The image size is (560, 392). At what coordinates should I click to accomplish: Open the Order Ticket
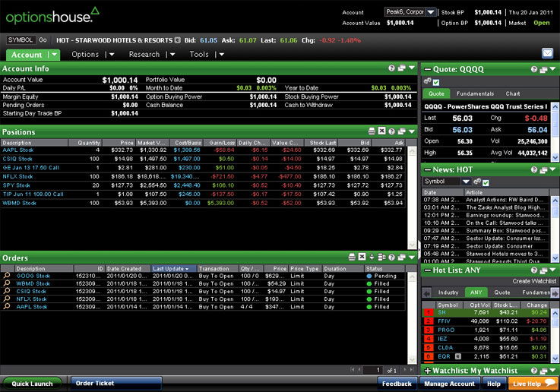pos(116,384)
